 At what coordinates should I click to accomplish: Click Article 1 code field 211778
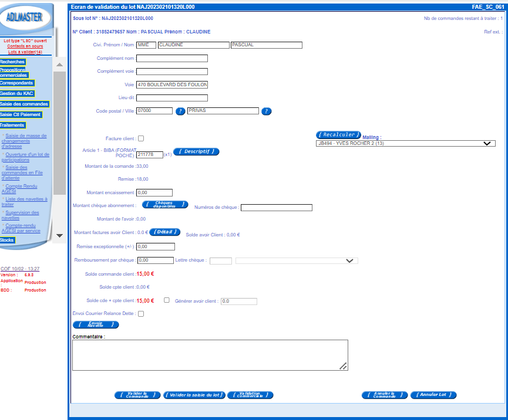pyautogui.click(x=150, y=155)
